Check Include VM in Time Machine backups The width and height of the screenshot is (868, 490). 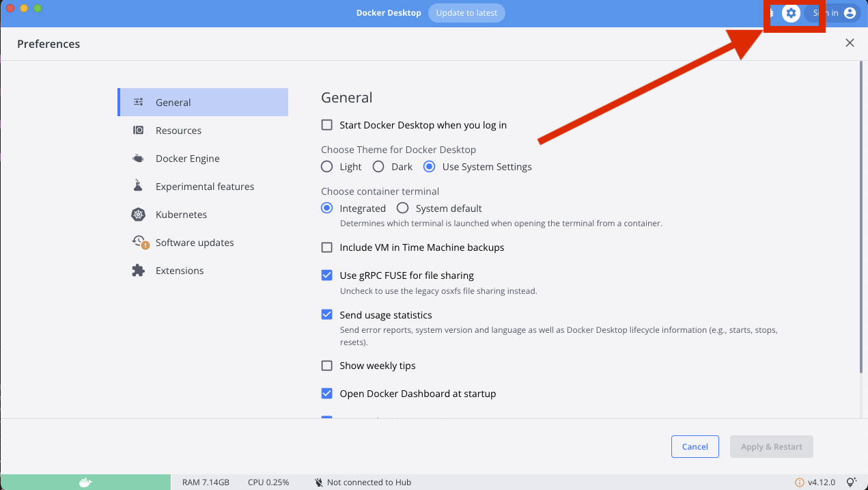(327, 247)
